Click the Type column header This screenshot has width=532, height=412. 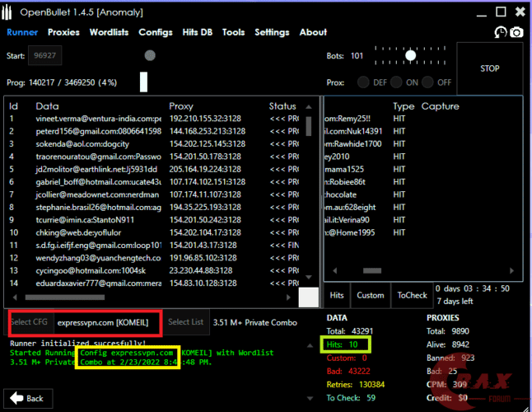click(404, 106)
